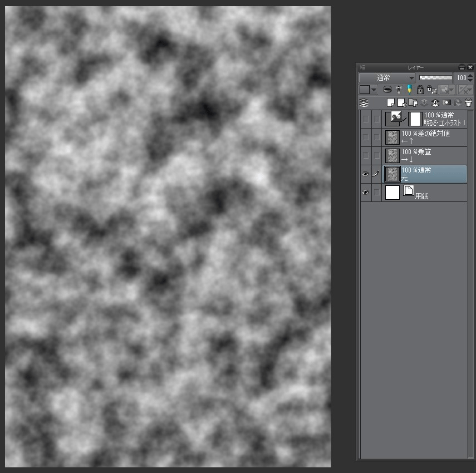Viewport: 476px width, 473px height.
Task: Set as draft layer pencil icon
Action: (410, 90)
